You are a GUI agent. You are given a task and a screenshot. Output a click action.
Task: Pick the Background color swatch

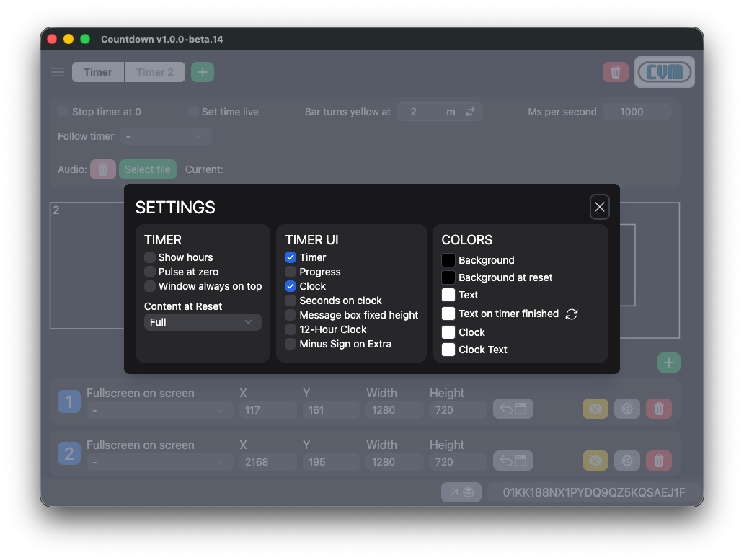click(448, 260)
